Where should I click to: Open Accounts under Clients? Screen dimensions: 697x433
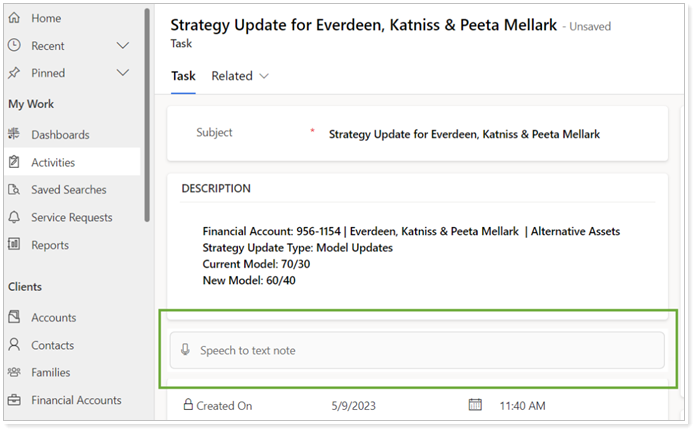(x=53, y=318)
